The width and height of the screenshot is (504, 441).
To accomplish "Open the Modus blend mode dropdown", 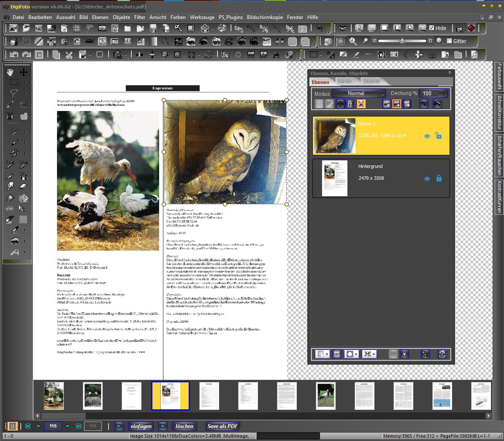I will coord(358,93).
